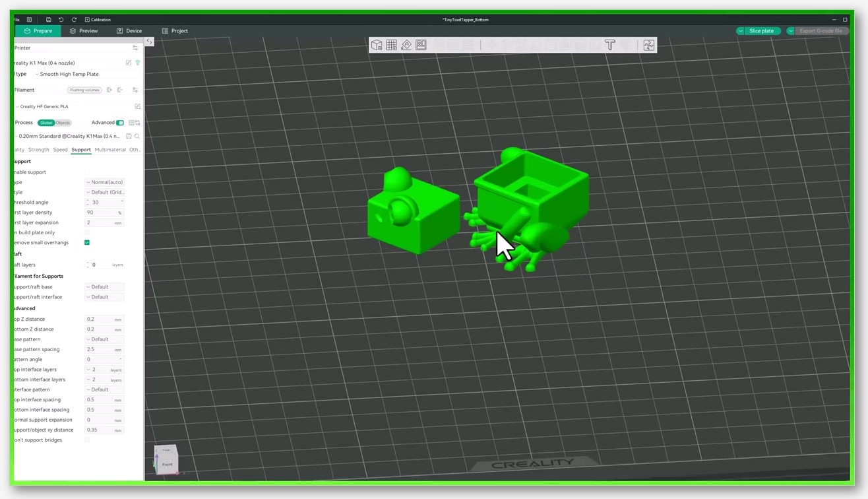Open the Smooth High Temp Plate dropdown
Image resolution: width=868 pixels, height=499 pixels.
(86, 74)
